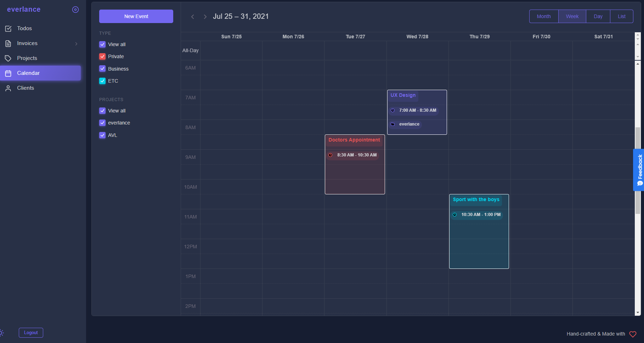Switch to Week view
Image resolution: width=644 pixels, height=343 pixels.
pos(572,16)
